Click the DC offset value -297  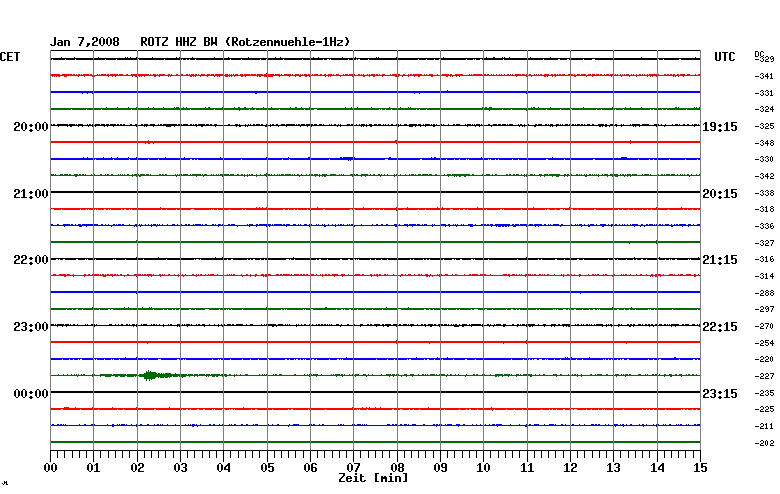[765, 309]
